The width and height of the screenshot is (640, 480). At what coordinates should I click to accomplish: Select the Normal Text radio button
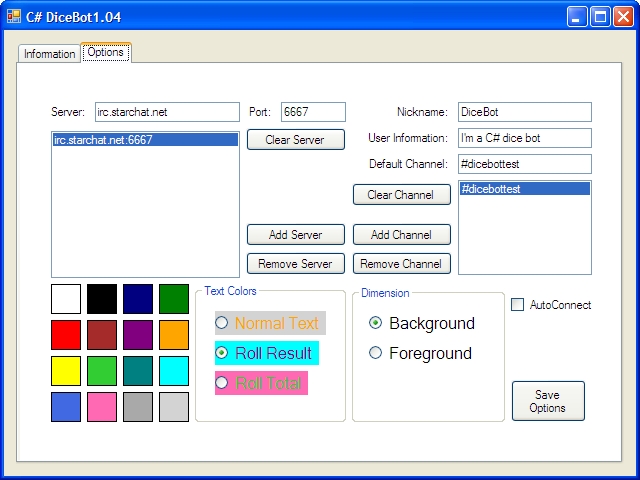click(x=222, y=323)
